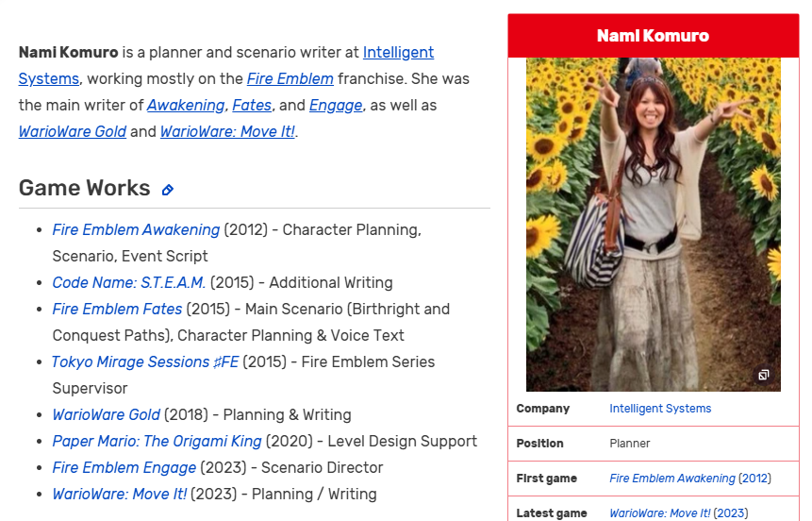Click the First game label in infobox
Screen dimensions: 812x521
click(546, 479)
